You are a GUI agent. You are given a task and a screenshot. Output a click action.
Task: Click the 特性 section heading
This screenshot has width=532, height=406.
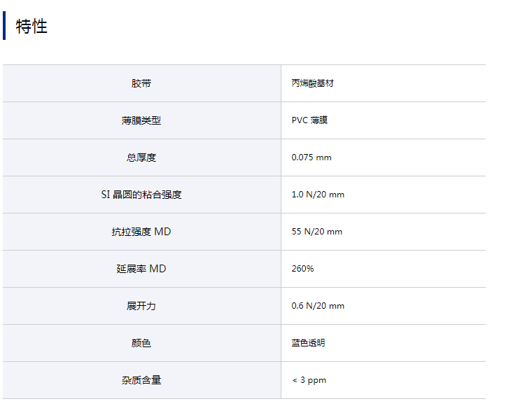click(31, 27)
